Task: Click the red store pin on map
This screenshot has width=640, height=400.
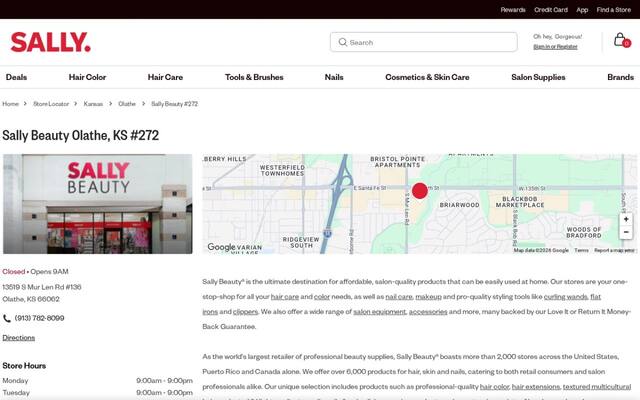Action: click(420, 191)
